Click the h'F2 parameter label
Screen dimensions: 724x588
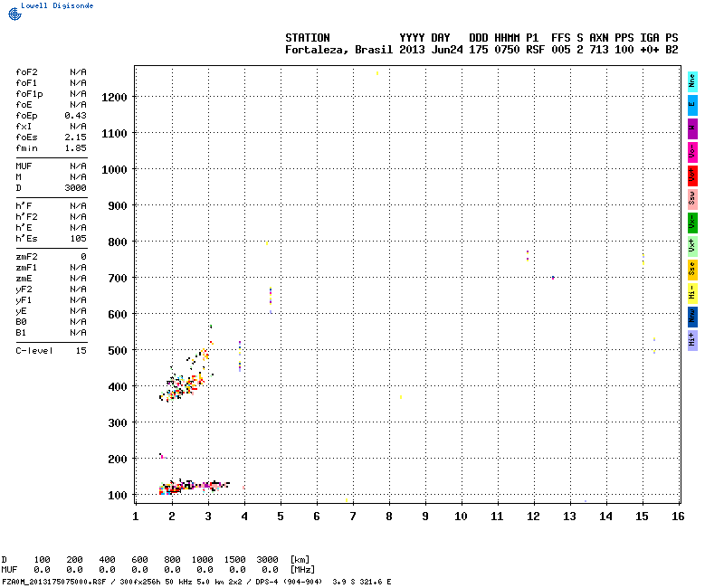tap(27, 217)
